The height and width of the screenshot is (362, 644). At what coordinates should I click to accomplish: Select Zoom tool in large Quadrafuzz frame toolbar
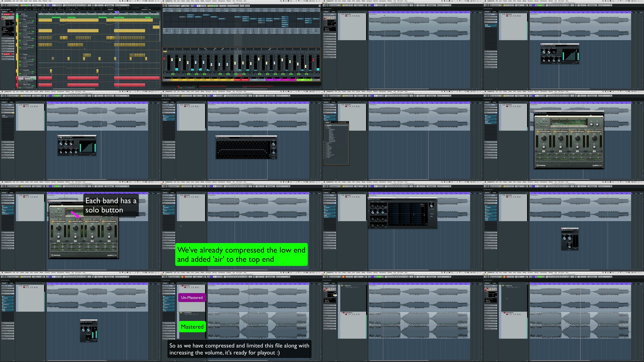tap(556, 96)
